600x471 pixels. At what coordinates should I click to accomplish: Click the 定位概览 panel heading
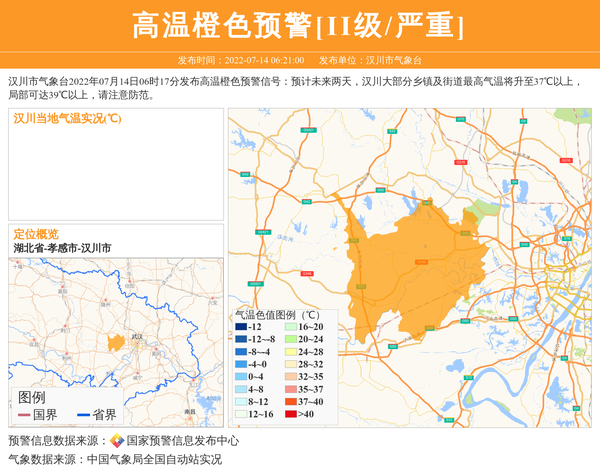coord(36,233)
